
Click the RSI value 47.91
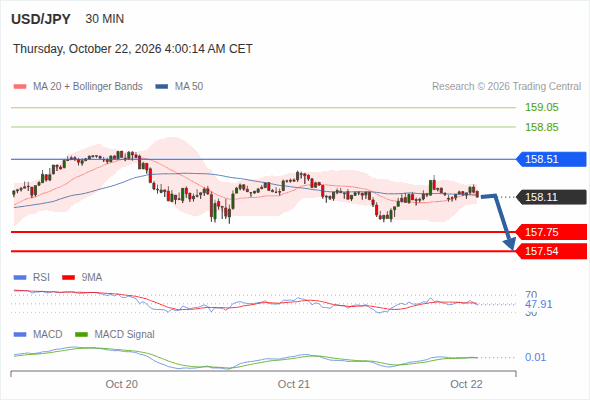tap(539, 304)
